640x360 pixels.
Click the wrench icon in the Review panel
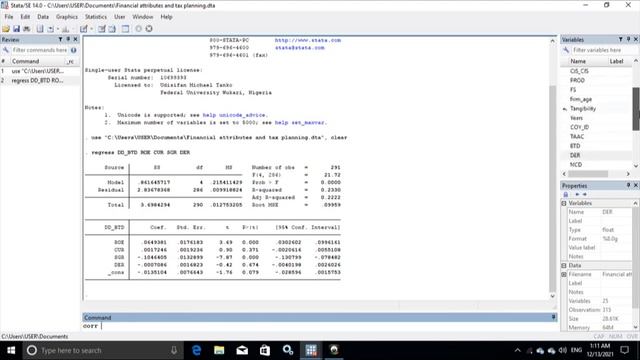click(5, 50)
